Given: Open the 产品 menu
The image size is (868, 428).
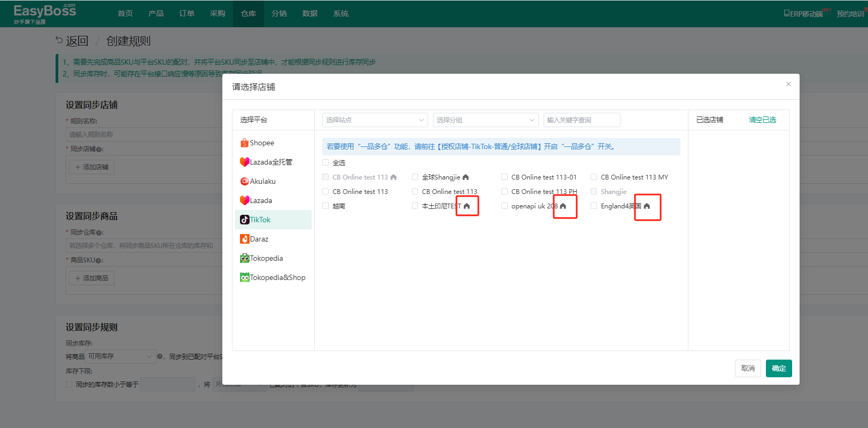Looking at the screenshot, I should pos(156,13).
